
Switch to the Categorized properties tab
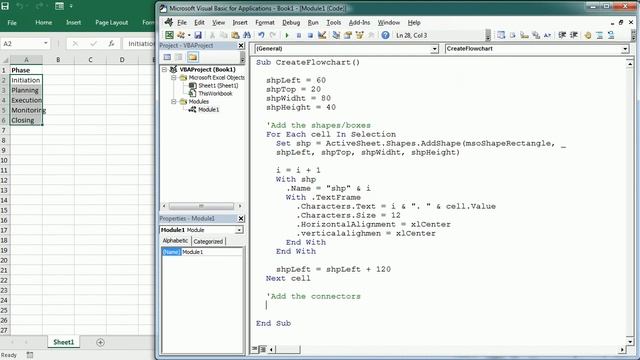coord(208,242)
